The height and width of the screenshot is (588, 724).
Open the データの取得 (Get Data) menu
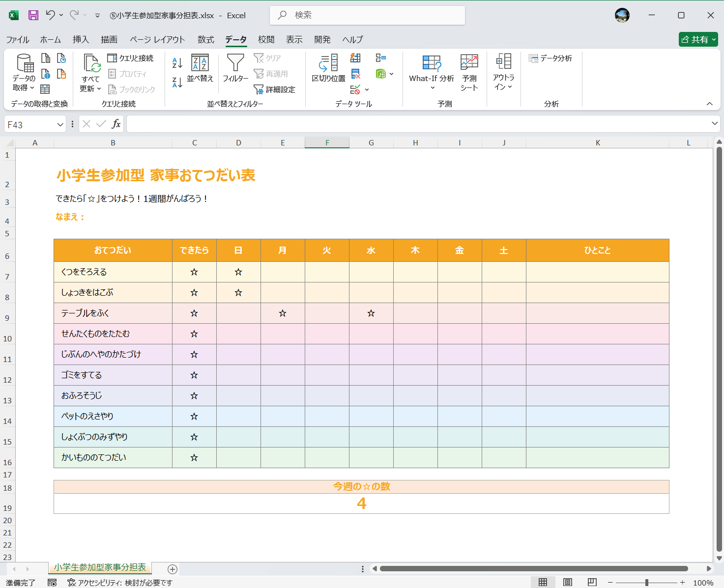point(24,73)
